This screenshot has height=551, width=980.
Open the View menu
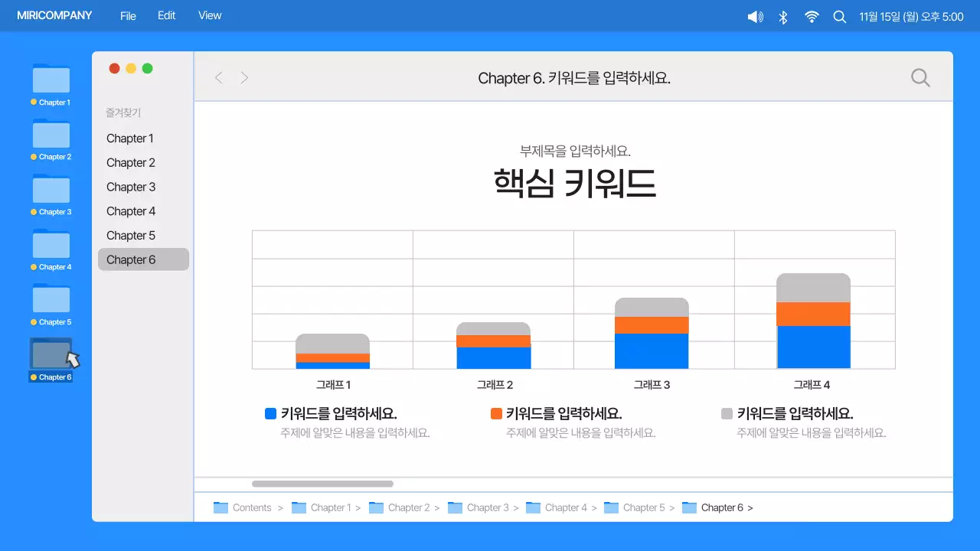pyautogui.click(x=209, y=15)
